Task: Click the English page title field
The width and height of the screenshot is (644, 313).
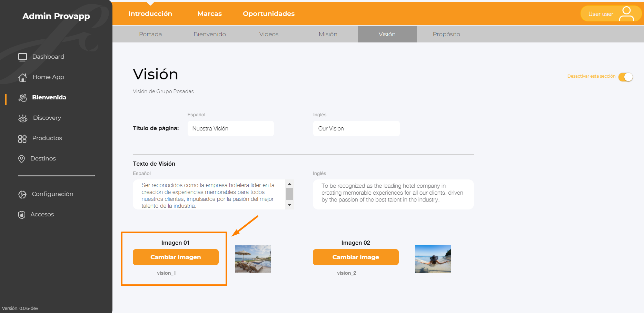Action: click(356, 128)
